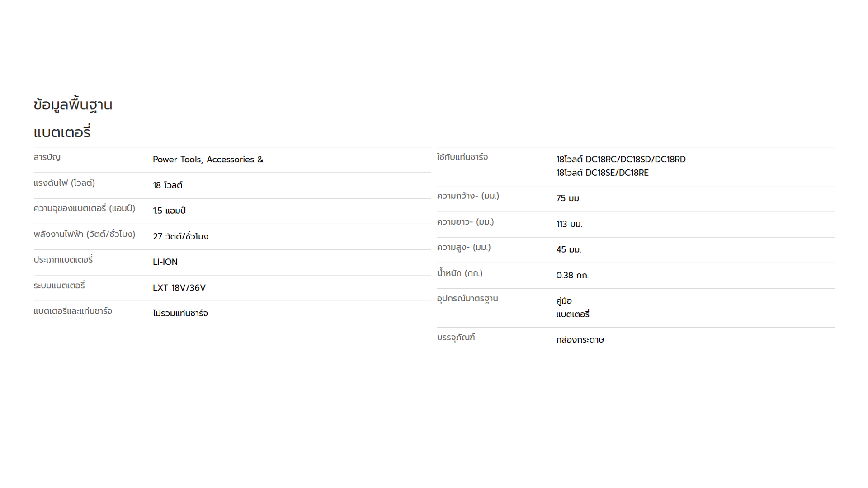Image resolution: width=868 pixels, height=488 pixels.
Task: Click the ใช้กับแท่นชาร์จ row label
Action: 462,157
